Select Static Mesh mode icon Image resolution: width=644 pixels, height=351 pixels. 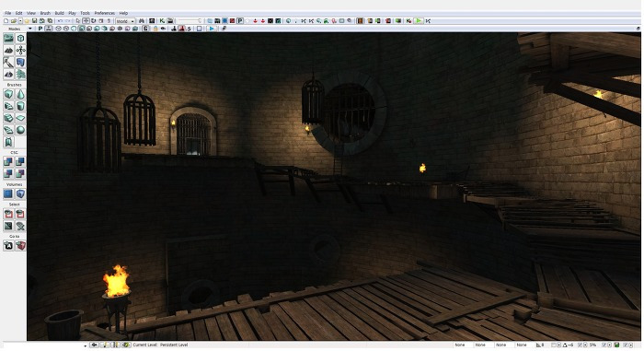pyautogui.click(x=20, y=62)
